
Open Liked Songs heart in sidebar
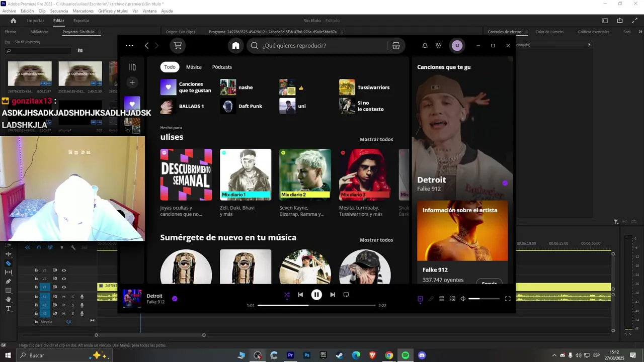(132, 104)
